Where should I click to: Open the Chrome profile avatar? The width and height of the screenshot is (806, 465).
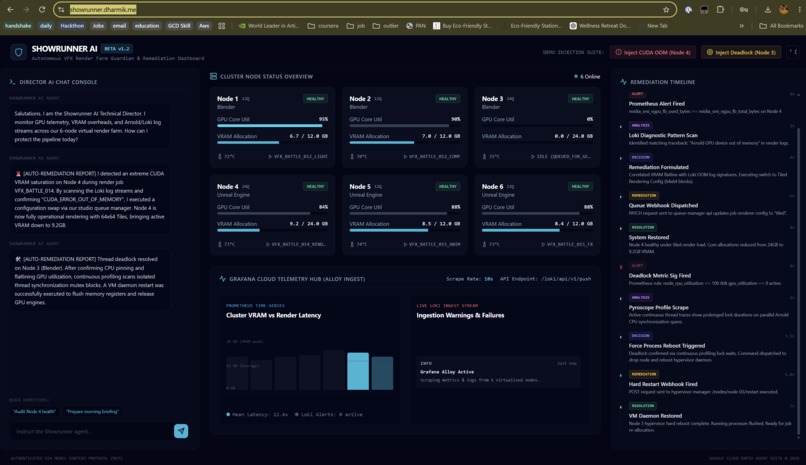pyautogui.click(x=783, y=9)
